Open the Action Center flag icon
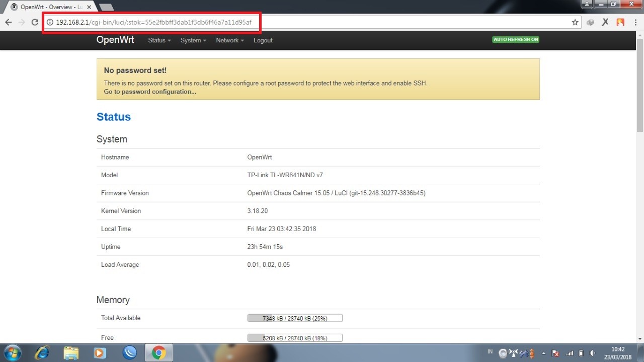The height and width of the screenshot is (362, 644). point(556,353)
